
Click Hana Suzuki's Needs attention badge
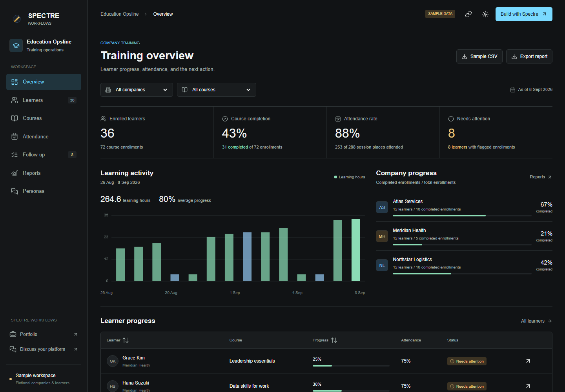(467, 387)
